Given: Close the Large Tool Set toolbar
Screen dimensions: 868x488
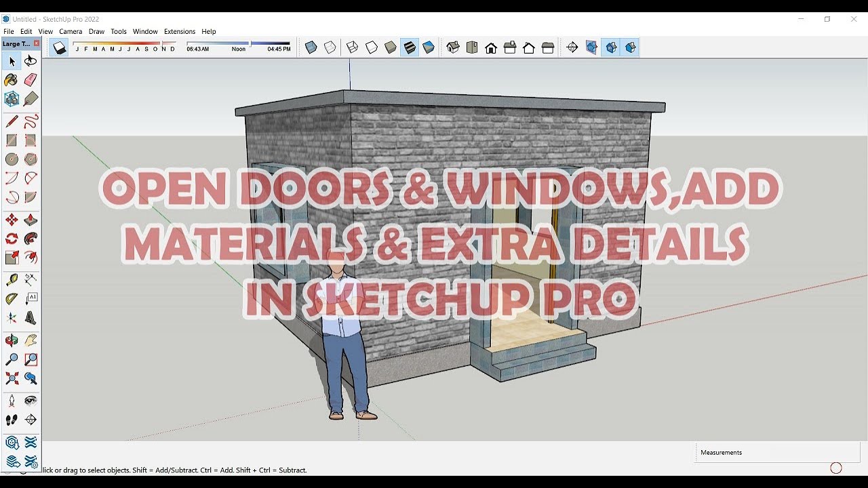Looking at the screenshot, I should pos(37,43).
